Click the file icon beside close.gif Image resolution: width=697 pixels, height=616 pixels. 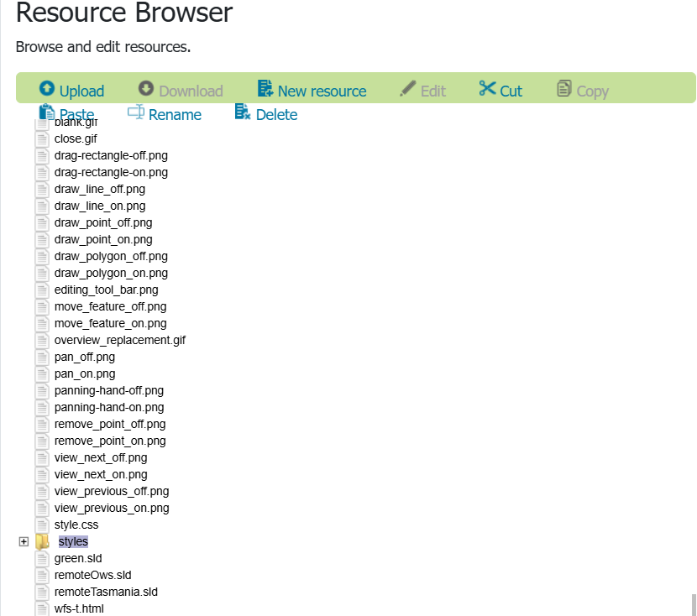click(x=43, y=138)
